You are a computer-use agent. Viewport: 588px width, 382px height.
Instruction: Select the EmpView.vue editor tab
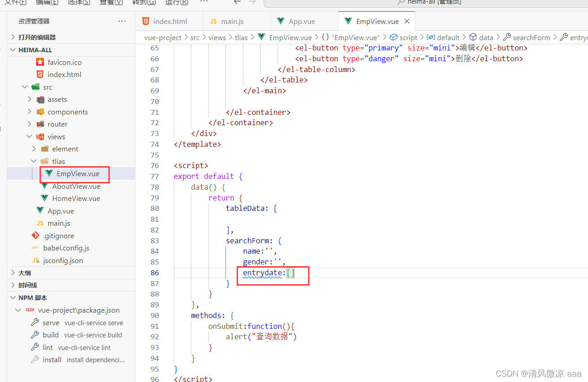[x=376, y=21]
